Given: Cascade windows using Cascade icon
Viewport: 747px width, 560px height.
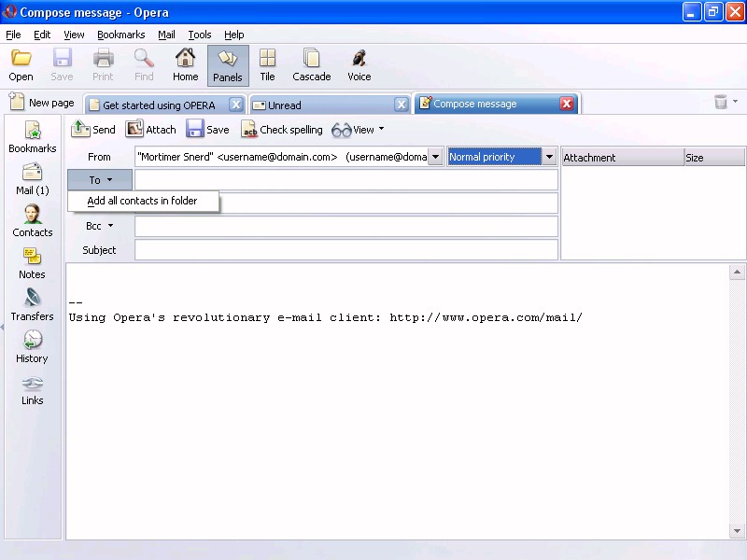Looking at the screenshot, I should click(312, 65).
